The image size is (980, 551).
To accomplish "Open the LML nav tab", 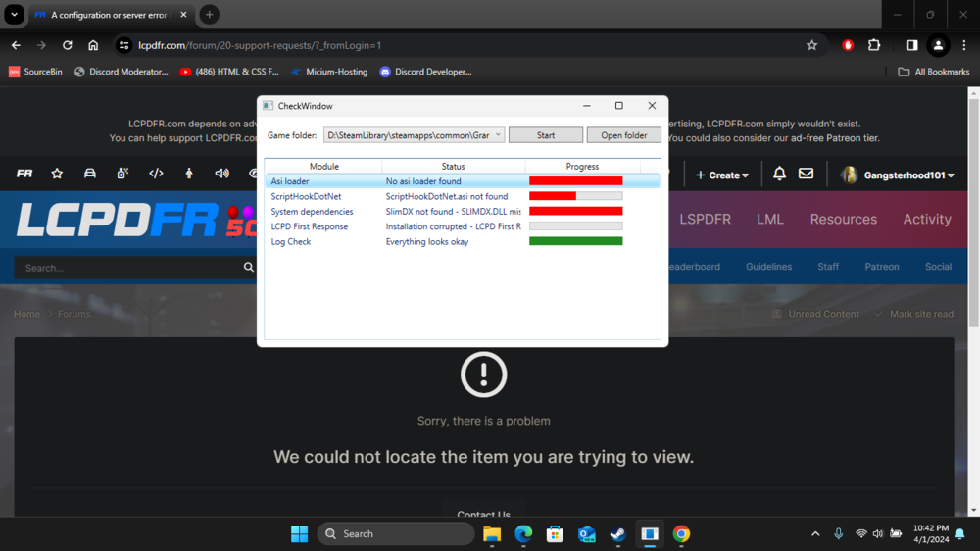I will coord(770,219).
